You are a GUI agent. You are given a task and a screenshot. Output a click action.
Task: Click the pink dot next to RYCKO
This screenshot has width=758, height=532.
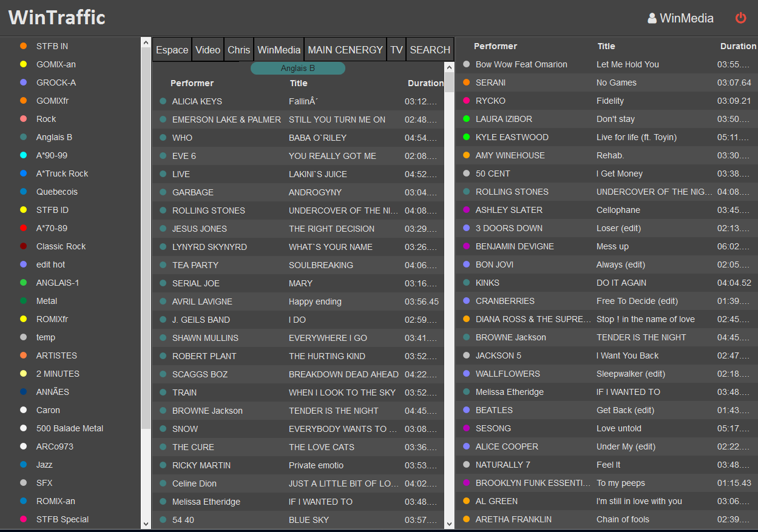(x=466, y=101)
